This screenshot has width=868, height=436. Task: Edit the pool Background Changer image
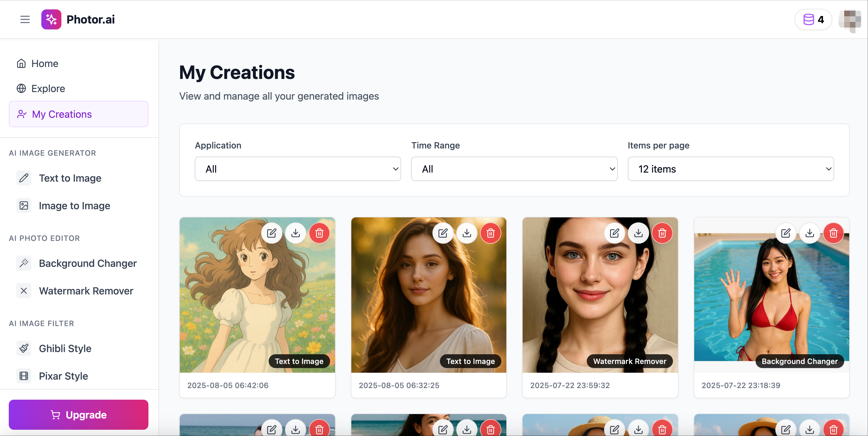pos(786,233)
